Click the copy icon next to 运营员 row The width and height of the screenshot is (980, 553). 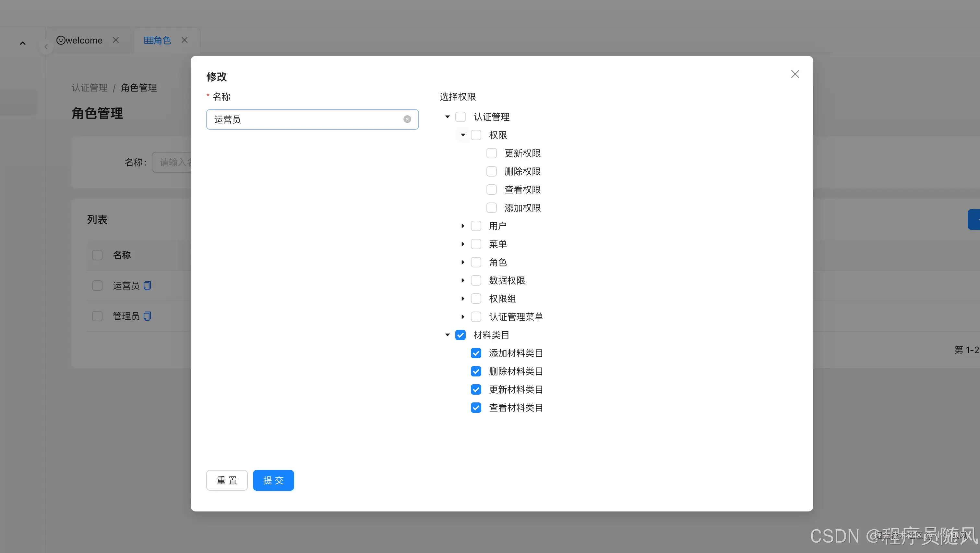147,286
